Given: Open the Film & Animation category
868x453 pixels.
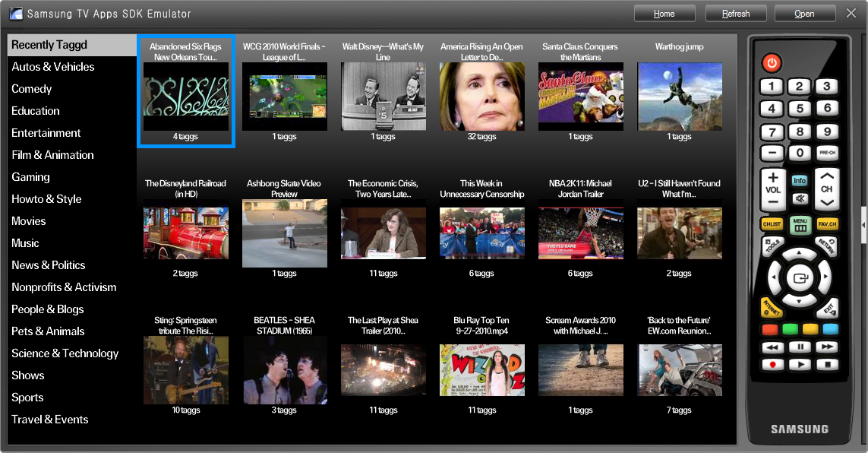Looking at the screenshot, I should click(x=53, y=155).
